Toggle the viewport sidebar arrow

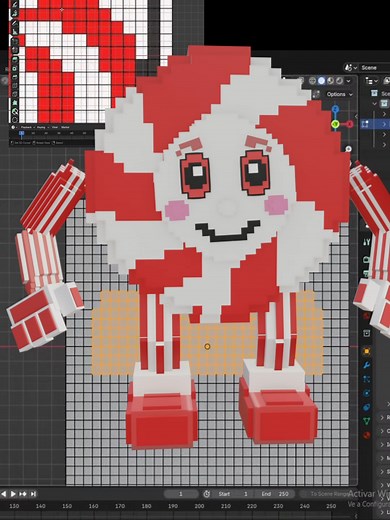pyautogui.click(x=356, y=116)
